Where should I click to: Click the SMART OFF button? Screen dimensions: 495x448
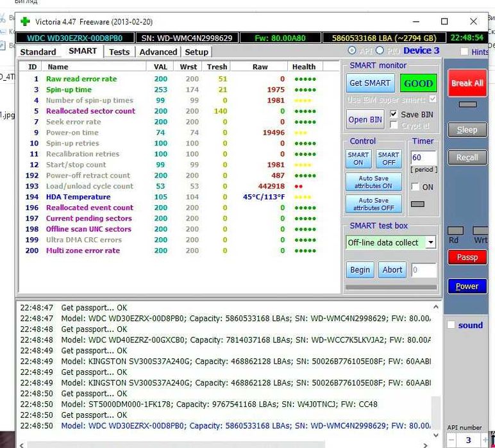pyautogui.click(x=389, y=158)
